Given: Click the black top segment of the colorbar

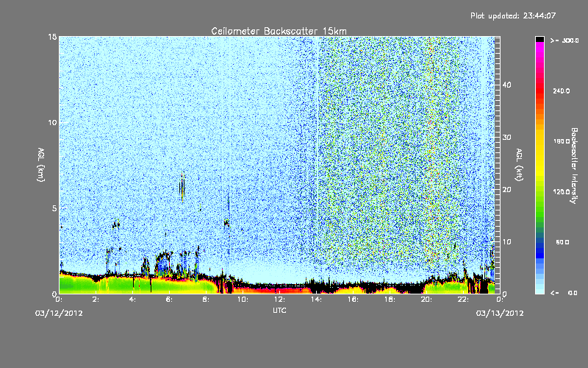Looking at the screenshot, I should click(x=539, y=39).
